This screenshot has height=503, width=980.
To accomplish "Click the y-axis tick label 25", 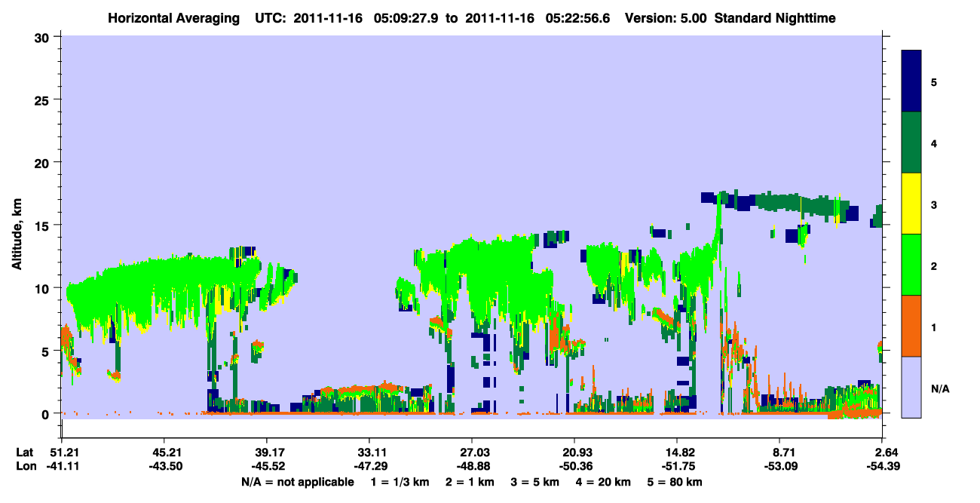I will tap(44, 100).
